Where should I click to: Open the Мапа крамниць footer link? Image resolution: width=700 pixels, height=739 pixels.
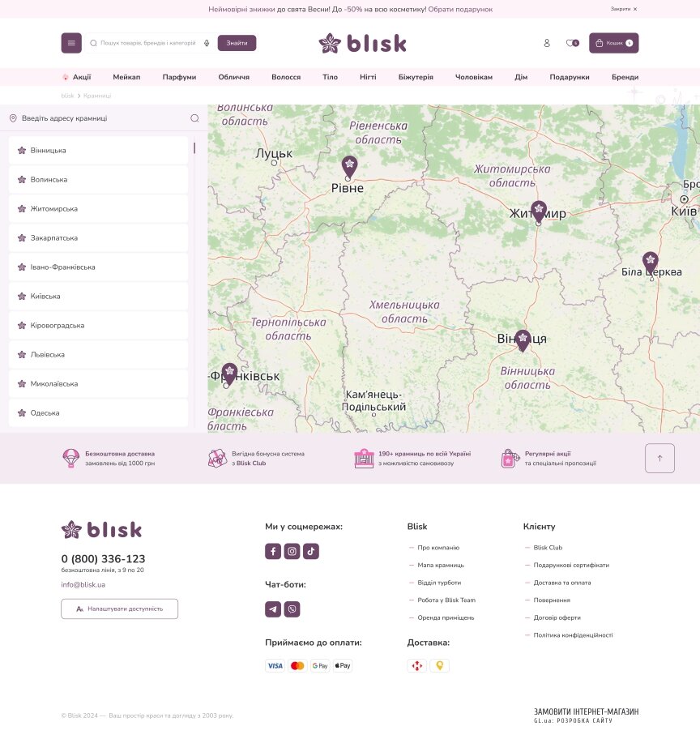[x=441, y=565]
